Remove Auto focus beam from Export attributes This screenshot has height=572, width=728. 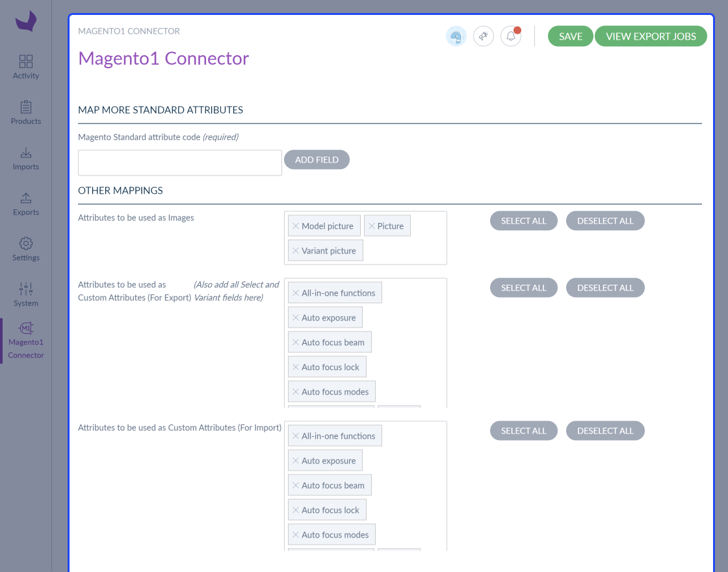click(295, 342)
